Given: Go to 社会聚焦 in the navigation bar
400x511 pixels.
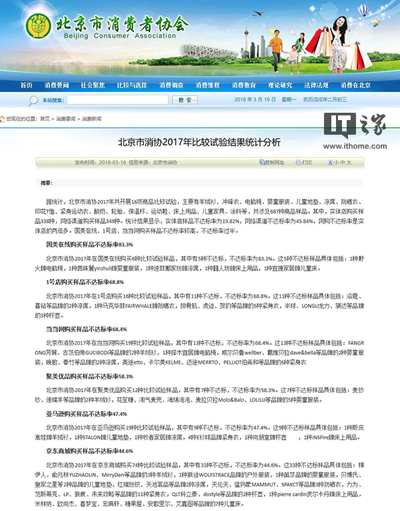Looking at the screenshot, I should click(x=93, y=85).
